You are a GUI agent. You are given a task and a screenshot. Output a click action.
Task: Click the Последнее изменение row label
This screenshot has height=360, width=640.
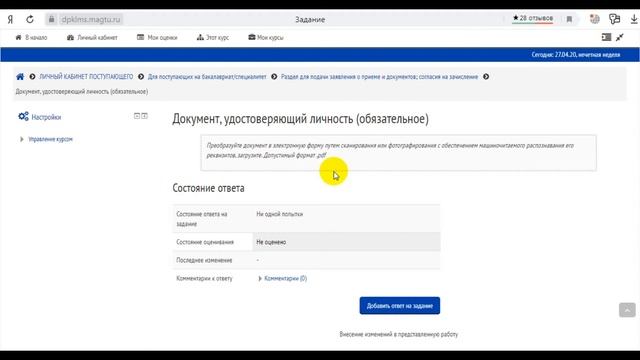tap(204, 260)
